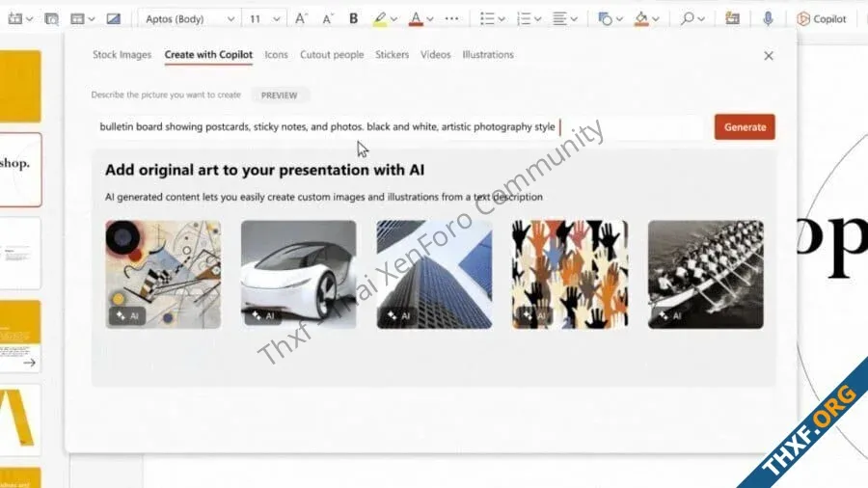Expand font color dropdown arrow
Image resolution: width=868 pixels, height=488 pixels.
click(429, 19)
